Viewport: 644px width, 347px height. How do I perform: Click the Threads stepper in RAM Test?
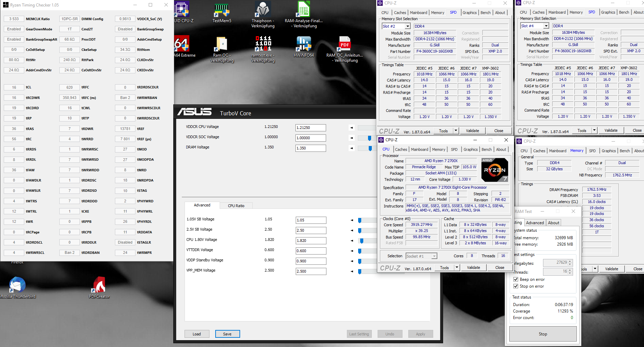570,272
